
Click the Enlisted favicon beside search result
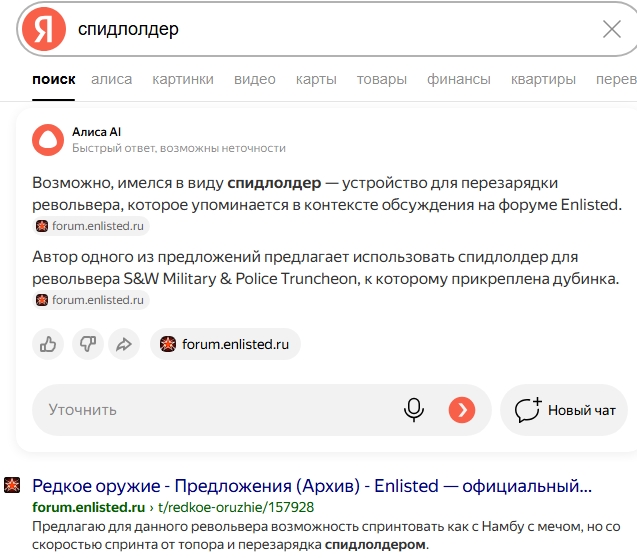pyautogui.click(x=12, y=485)
